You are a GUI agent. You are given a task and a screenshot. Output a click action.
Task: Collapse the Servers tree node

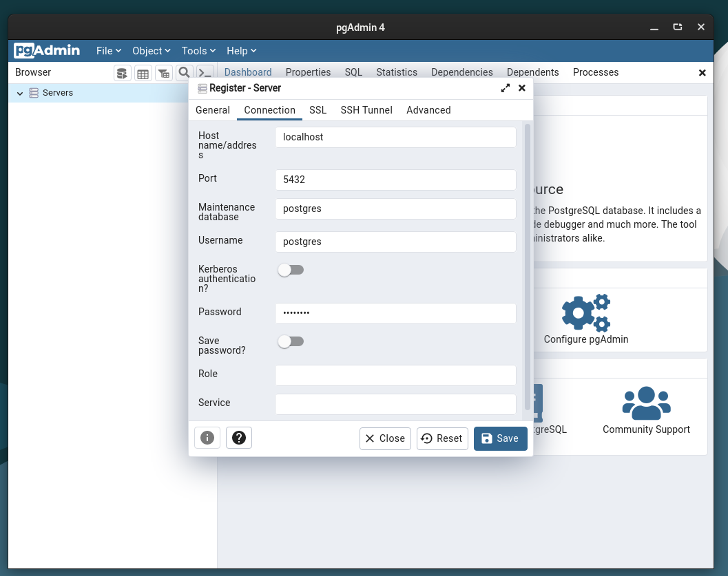(x=20, y=93)
